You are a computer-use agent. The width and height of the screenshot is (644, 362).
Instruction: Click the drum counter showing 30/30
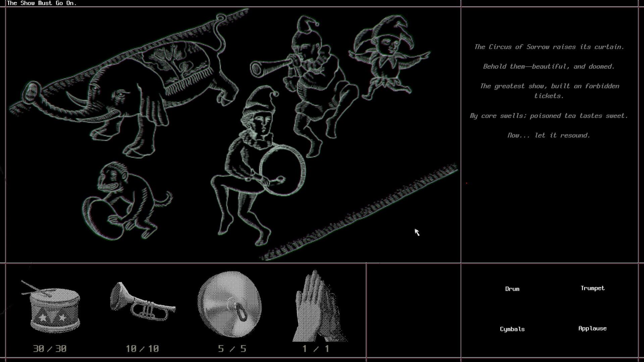[x=50, y=349]
